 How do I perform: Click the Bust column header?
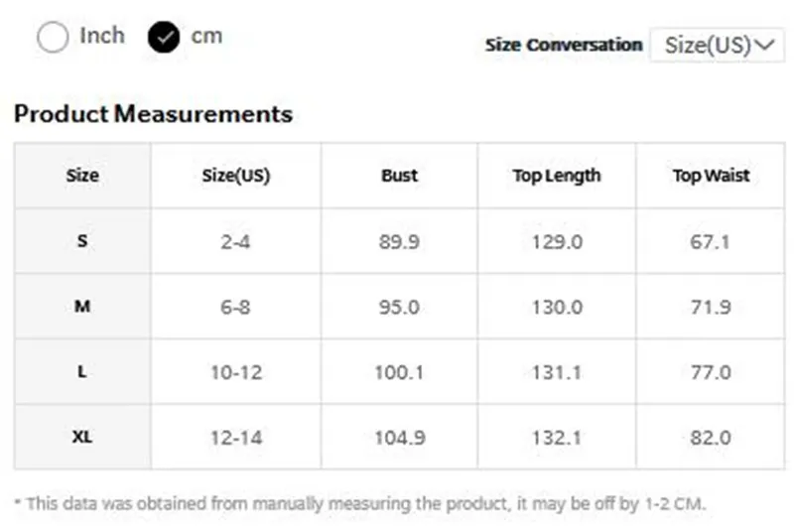click(x=400, y=175)
